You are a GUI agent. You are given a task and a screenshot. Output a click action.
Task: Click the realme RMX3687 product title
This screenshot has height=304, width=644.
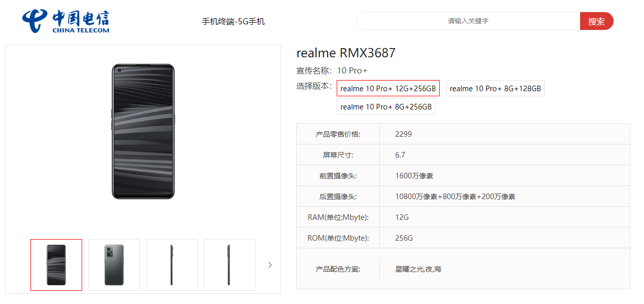coord(346,53)
